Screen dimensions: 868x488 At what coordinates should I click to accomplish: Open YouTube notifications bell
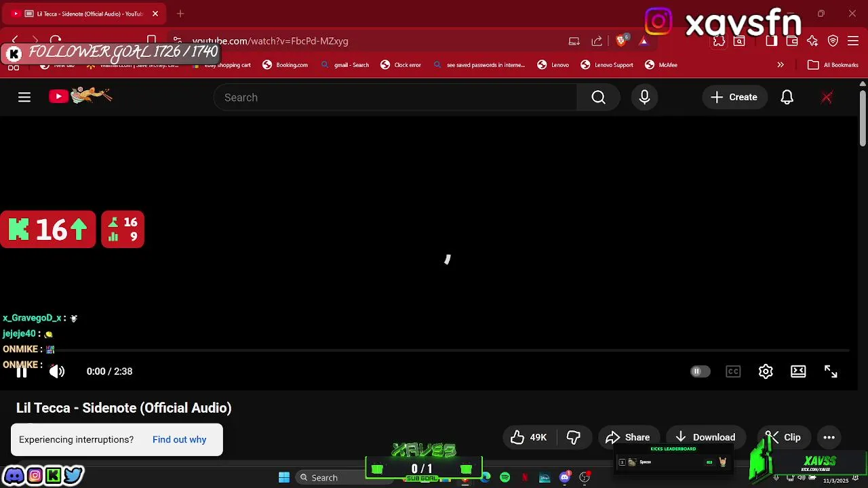pos(787,98)
